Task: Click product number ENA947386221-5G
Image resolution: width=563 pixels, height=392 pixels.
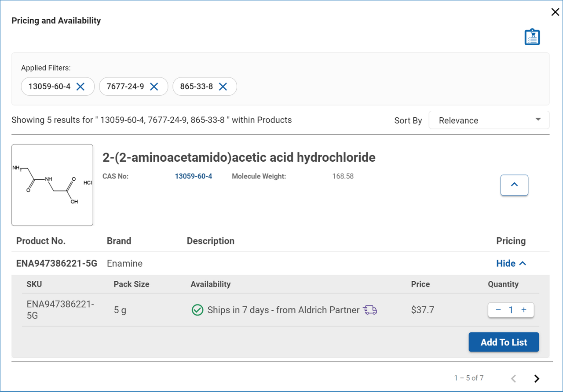Action: pos(57,263)
